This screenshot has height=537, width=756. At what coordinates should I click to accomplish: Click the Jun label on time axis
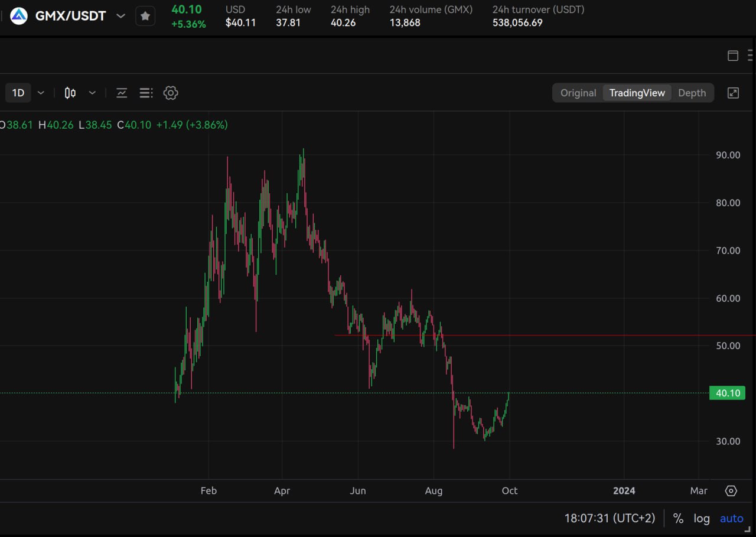tap(358, 491)
